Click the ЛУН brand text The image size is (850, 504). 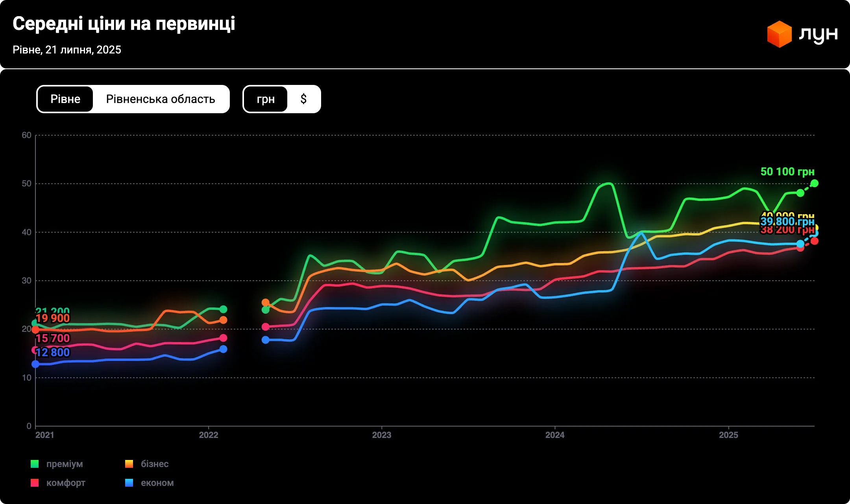pos(818,34)
